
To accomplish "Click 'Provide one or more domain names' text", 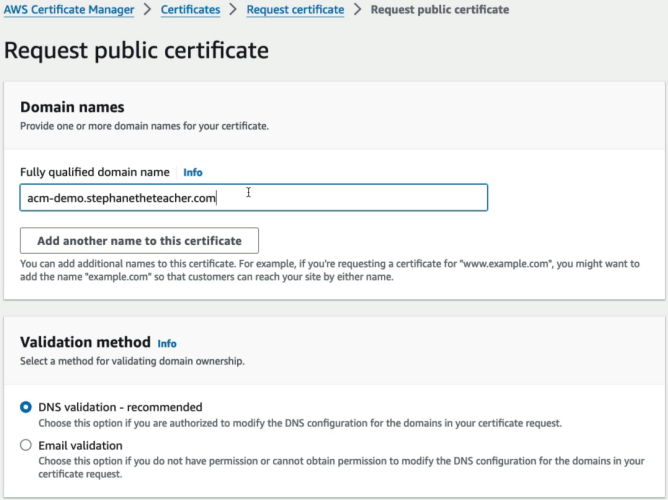I will click(x=144, y=126).
